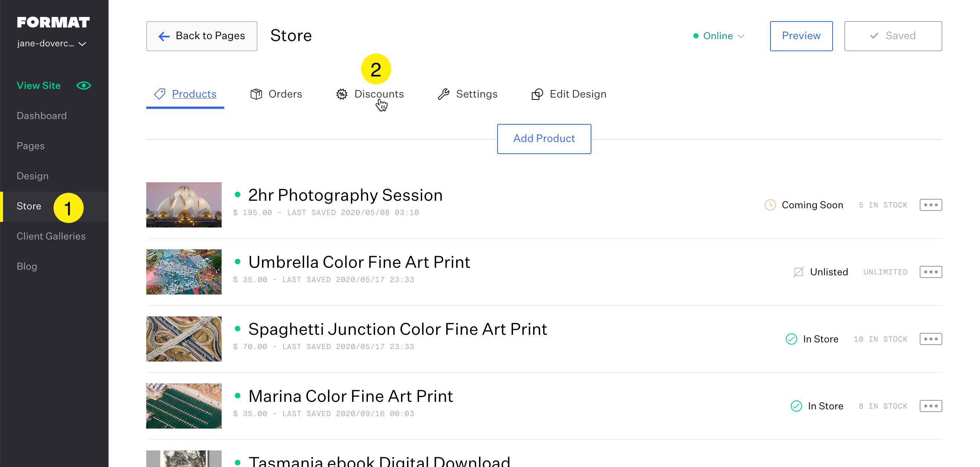Open Tasmania ebook Digital Download title
Viewport: 980px width, 467px height.
379,461
